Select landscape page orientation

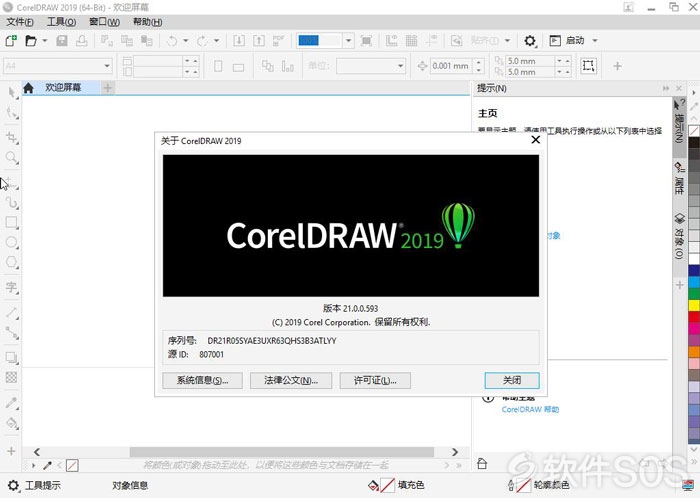(238, 67)
